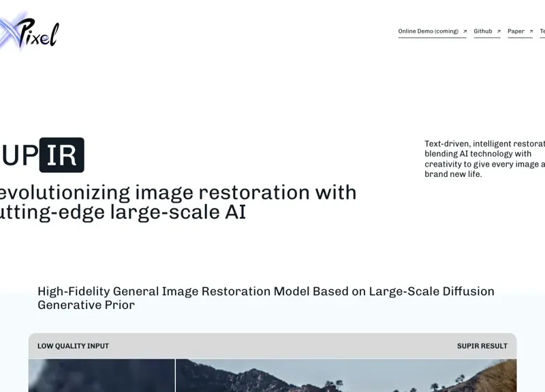Click the arrow icon after Paper
Image resolution: width=545 pixels, height=392 pixels.
coord(531,31)
